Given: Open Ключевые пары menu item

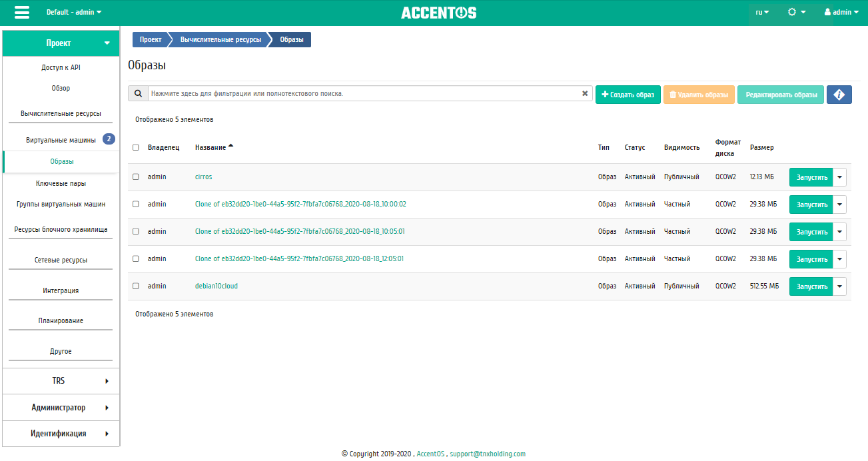Looking at the screenshot, I should click(61, 183).
